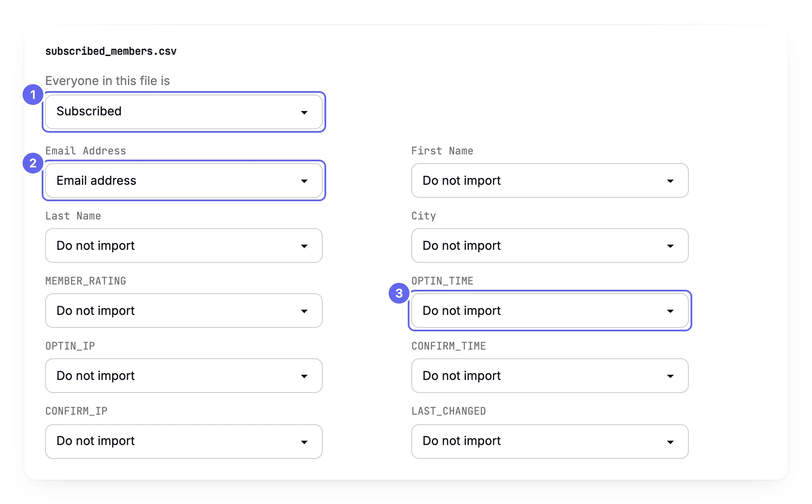Open the LAST_CHANGED mapping dropdown

point(550,442)
